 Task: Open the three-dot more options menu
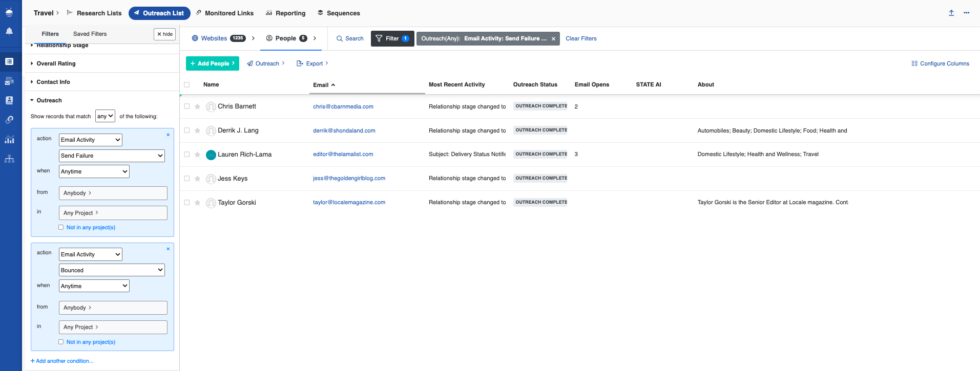[967, 13]
